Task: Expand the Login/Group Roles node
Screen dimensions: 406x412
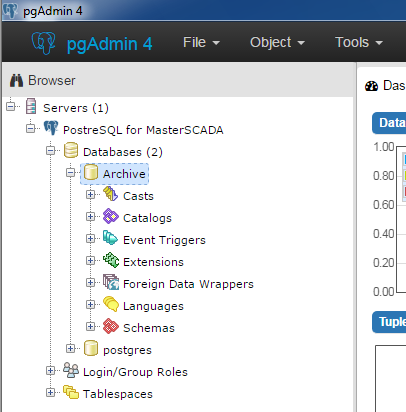Action: click(51, 371)
